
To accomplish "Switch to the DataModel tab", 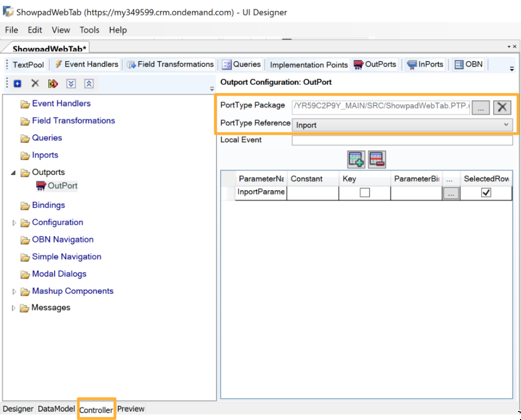I will (x=56, y=409).
